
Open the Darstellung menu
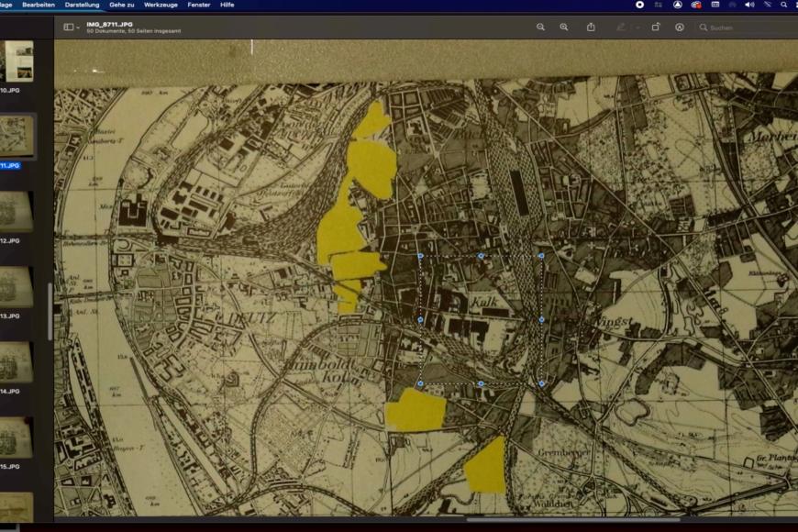82,5
